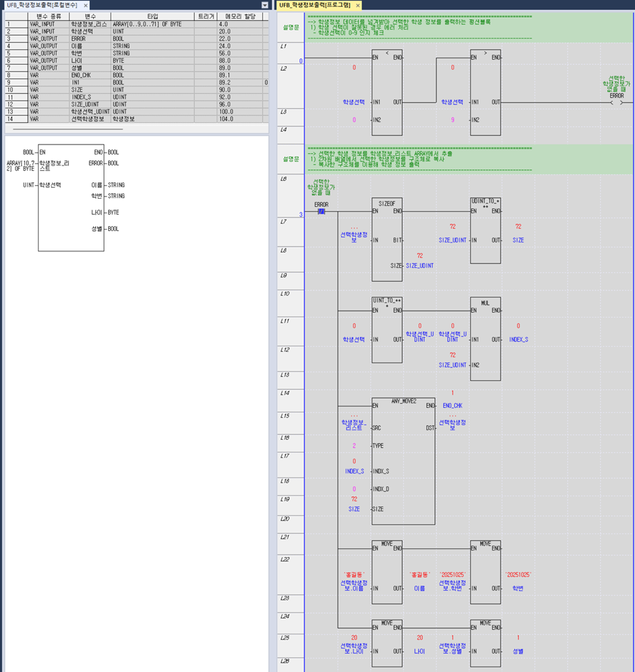Select the MOVE block outputting to 나이
Viewport: 635px width, 672px height.
[387, 643]
